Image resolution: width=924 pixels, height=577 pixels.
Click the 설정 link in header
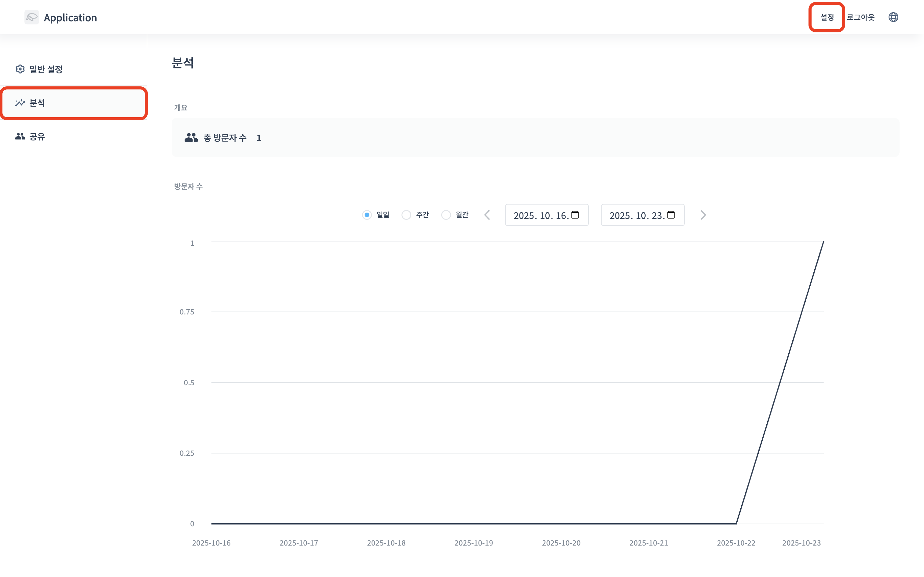coord(827,17)
